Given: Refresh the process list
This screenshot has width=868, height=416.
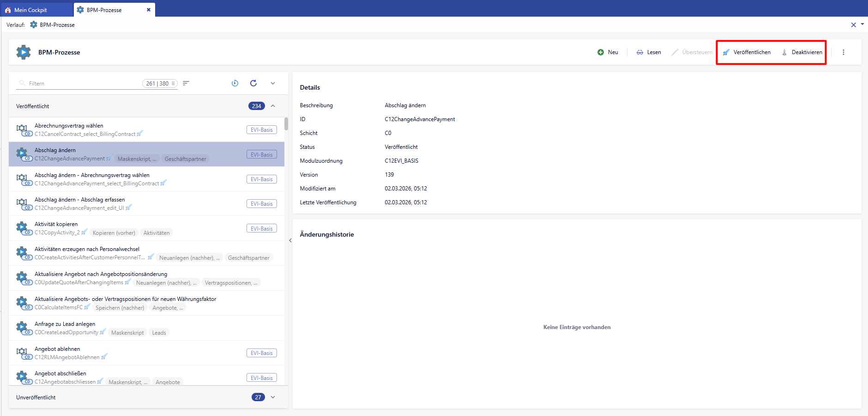Looking at the screenshot, I should (253, 83).
